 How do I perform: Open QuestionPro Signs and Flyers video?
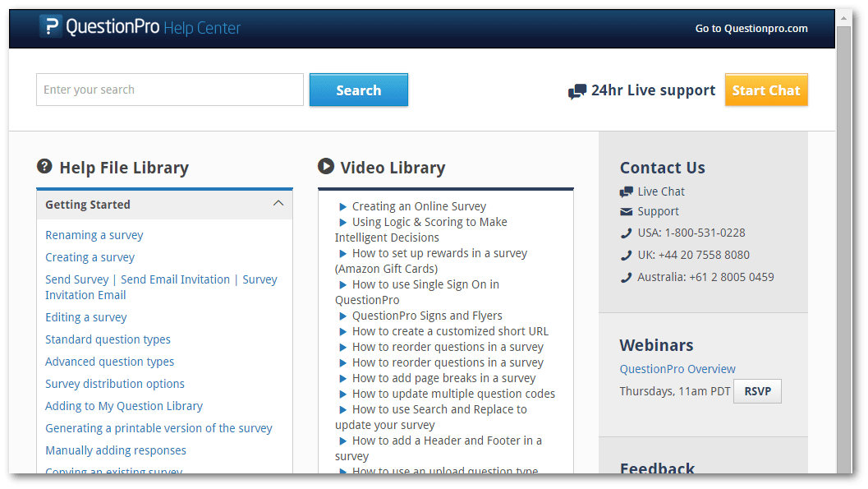tap(427, 316)
